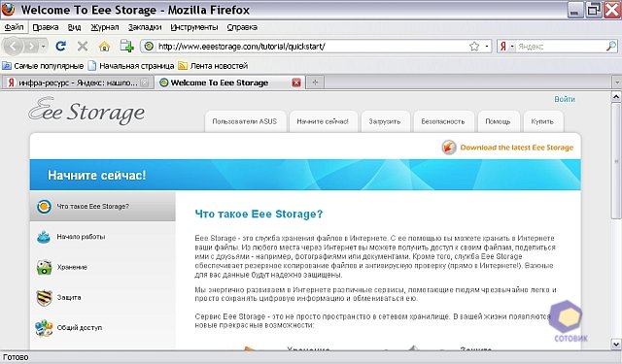This screenshot has width=622, height=364.
Task: Open the Начните сейчас! site tab
Action: coord(323,121)
